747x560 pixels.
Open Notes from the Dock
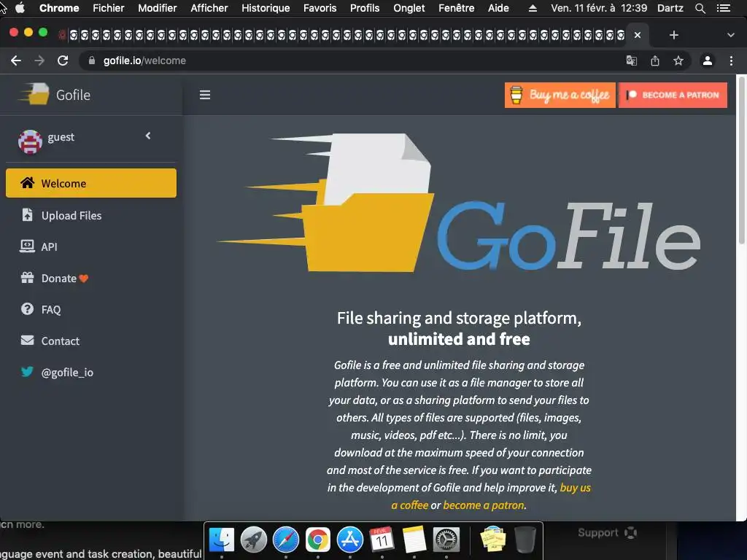414,540
